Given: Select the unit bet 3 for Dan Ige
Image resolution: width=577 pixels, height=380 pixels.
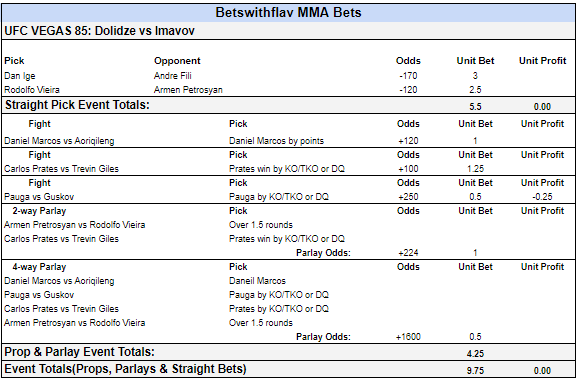Looking at the screenshot, I should click(x=475, y=76).
